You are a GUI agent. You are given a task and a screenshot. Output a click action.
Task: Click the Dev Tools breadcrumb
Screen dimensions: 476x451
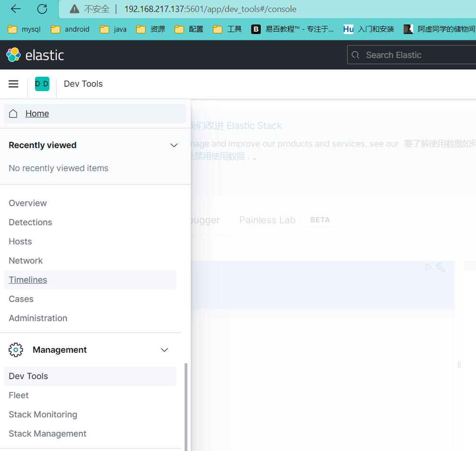click(x=83, y=84)
